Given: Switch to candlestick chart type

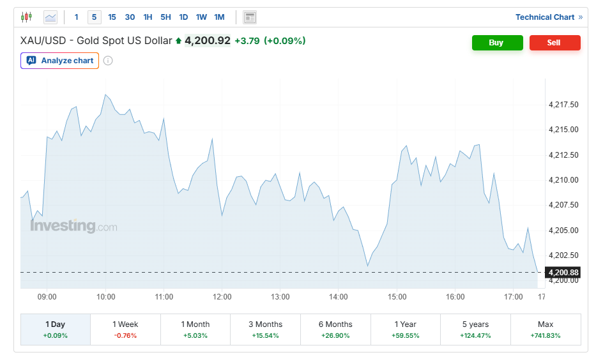Looking at the screenshot, I should click(x=26, y=17).
